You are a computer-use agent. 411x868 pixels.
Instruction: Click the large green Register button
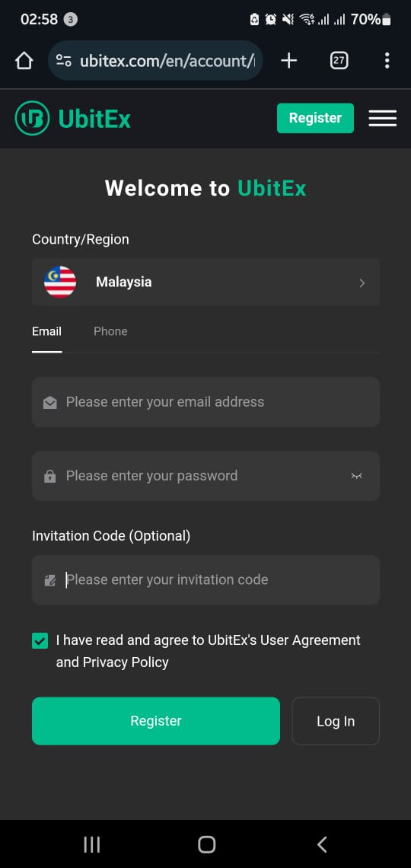156,721
